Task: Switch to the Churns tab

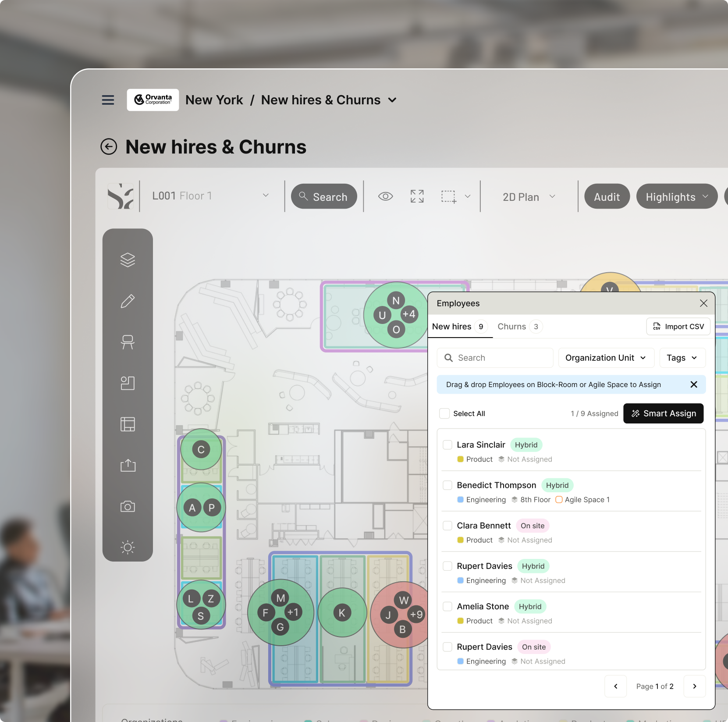Action: tap(519, 327)
